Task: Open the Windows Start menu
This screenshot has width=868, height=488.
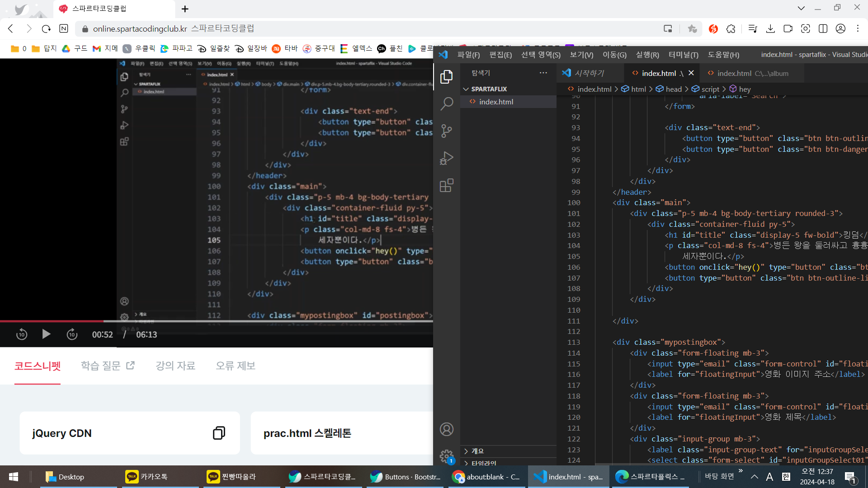Action: coord(14,477)
